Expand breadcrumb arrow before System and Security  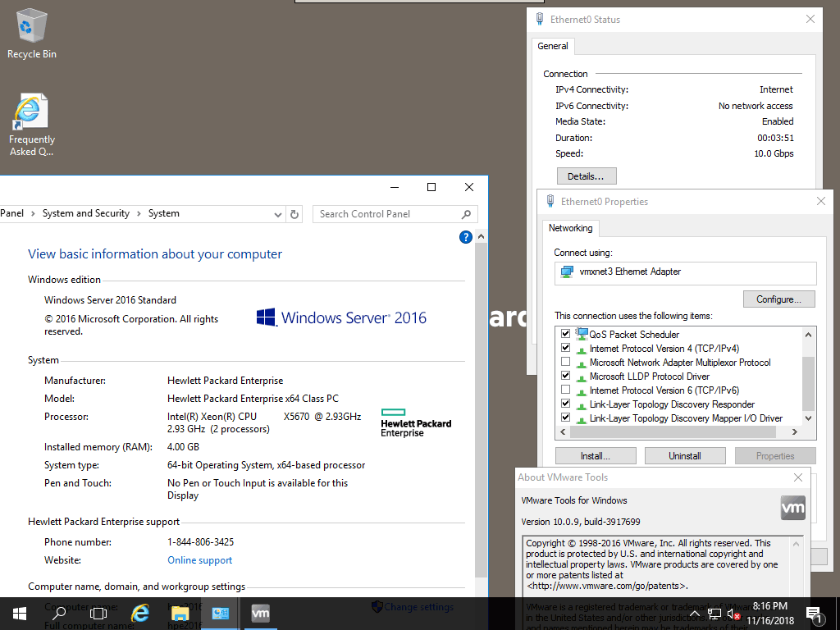[x=33, y=214]
